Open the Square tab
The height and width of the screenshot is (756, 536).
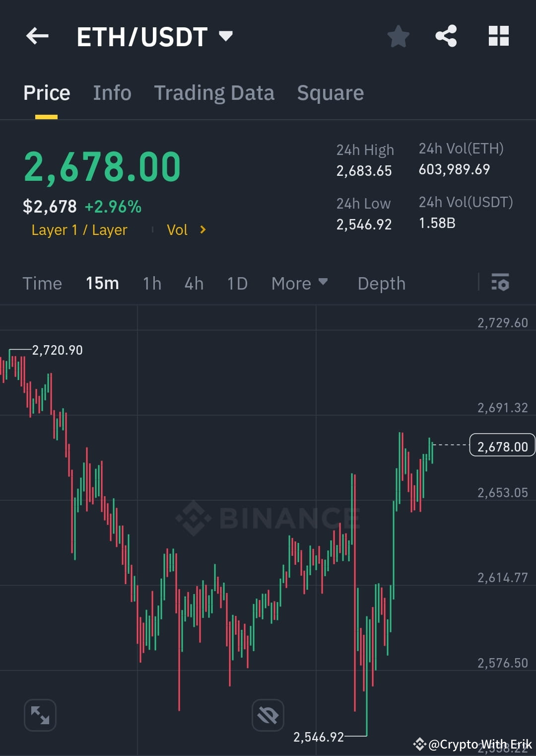(x=330, y=92)
